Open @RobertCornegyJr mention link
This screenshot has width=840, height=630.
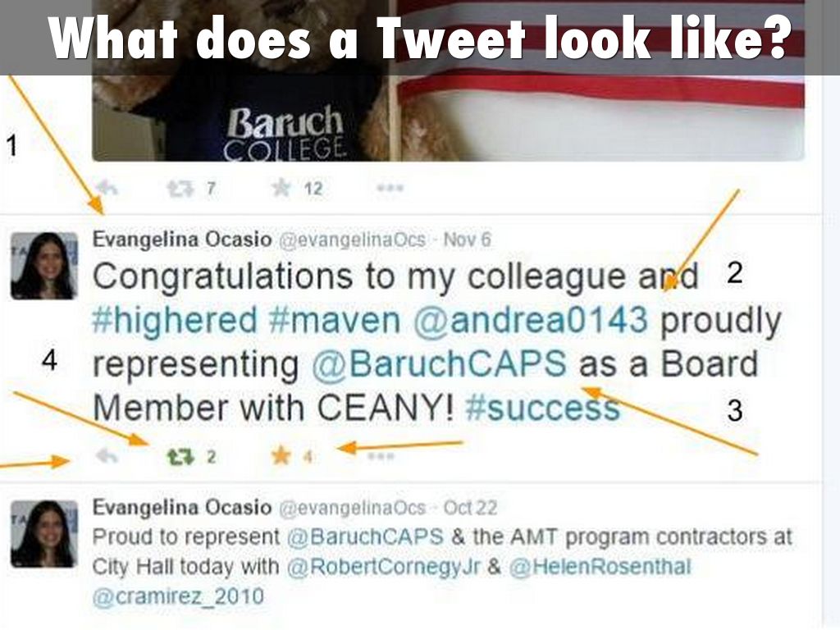[x=383, y=567]
